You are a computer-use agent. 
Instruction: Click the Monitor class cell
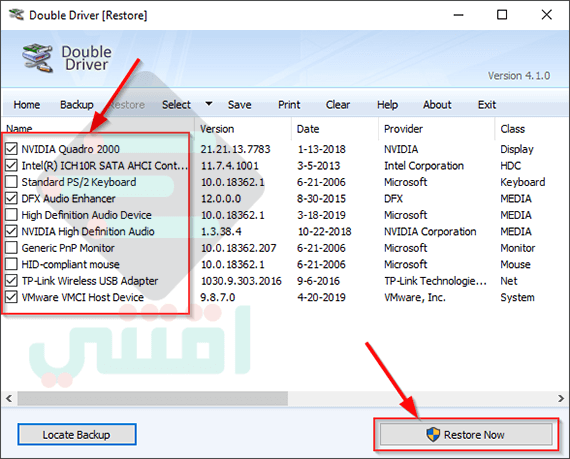pyautogui.click(x=518, y=248)
